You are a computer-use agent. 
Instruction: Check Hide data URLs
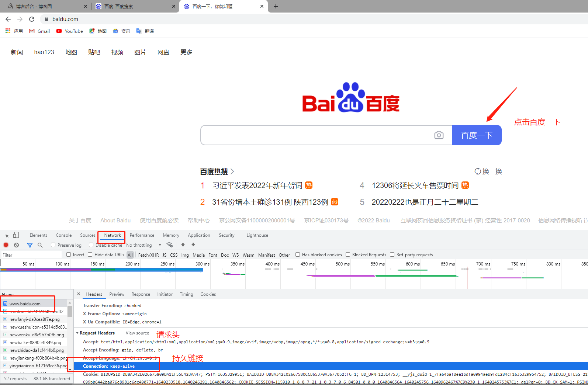coord(90,254)
